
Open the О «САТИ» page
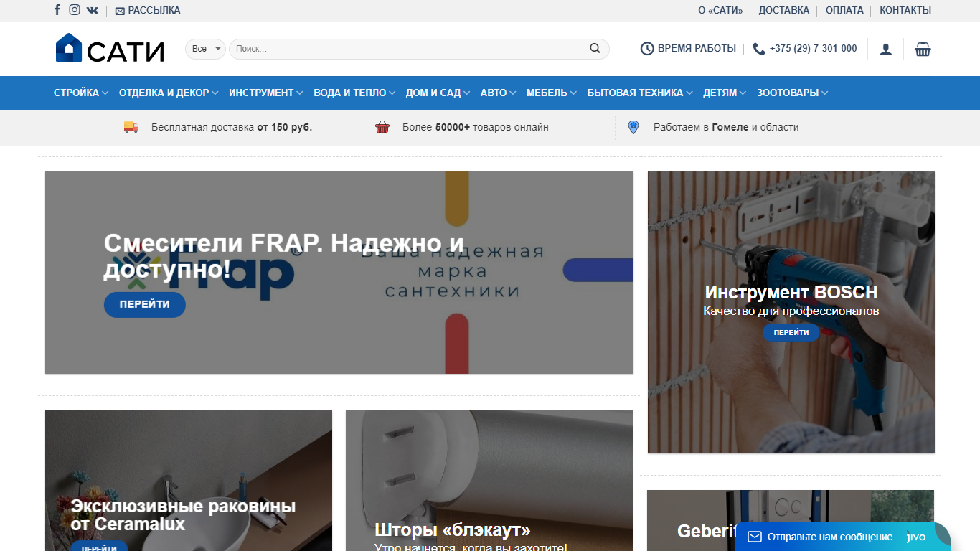[720, 10]
